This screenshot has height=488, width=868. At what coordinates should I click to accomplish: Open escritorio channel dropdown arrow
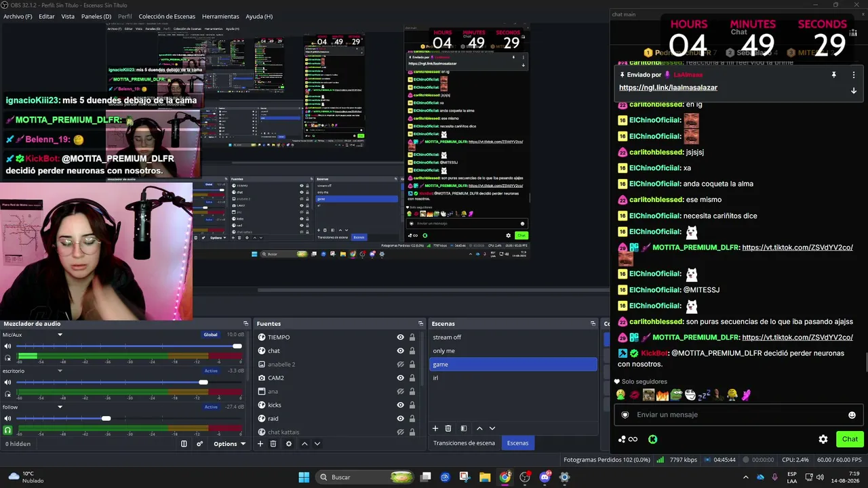pyautogui.click(x=60, y=371)
